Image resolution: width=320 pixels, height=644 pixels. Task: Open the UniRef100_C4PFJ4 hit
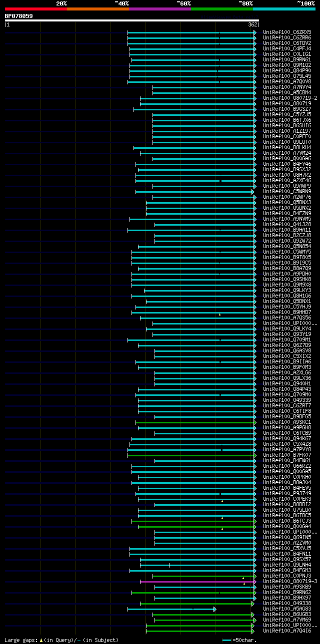tap(287, 48)
